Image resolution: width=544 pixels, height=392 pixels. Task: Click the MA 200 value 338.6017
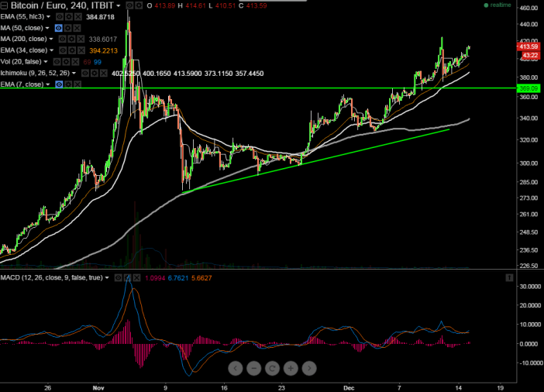[x=103, y=40]
